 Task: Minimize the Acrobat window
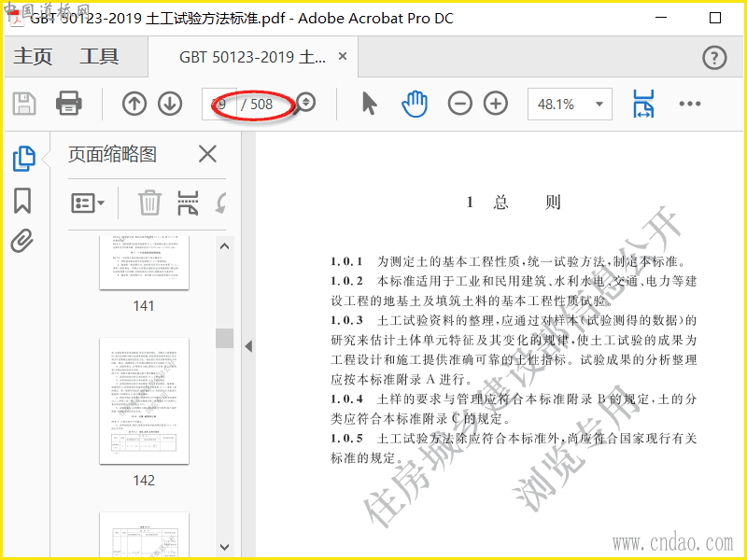click(661, 18)
